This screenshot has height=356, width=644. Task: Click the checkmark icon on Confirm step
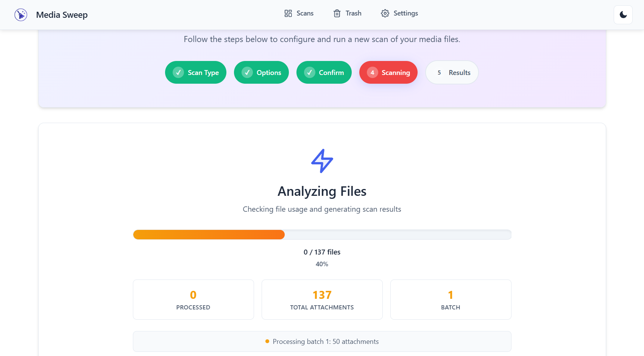click(x=310, y=72)
